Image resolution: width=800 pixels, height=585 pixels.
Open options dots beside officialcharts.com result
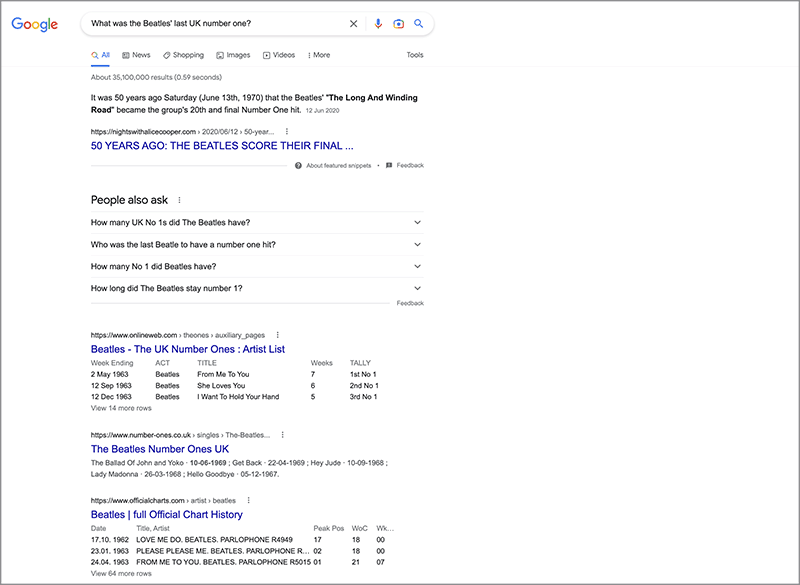tap(248, 500)
